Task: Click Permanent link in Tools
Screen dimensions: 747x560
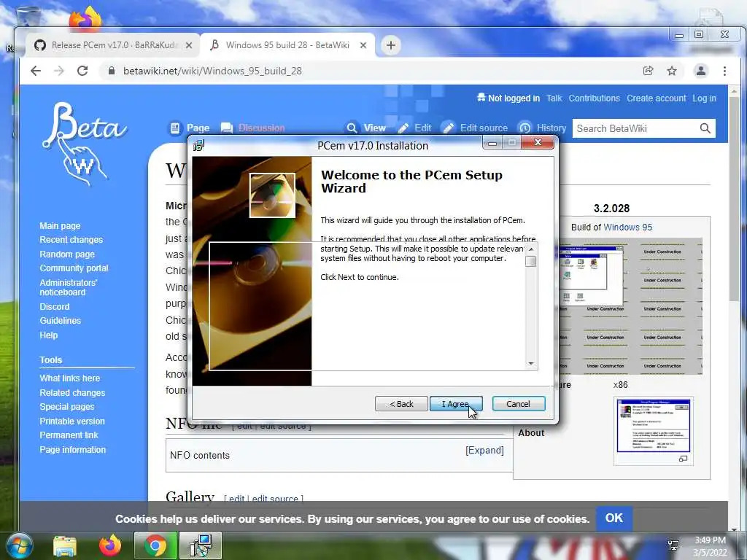Action: [69, 435]
